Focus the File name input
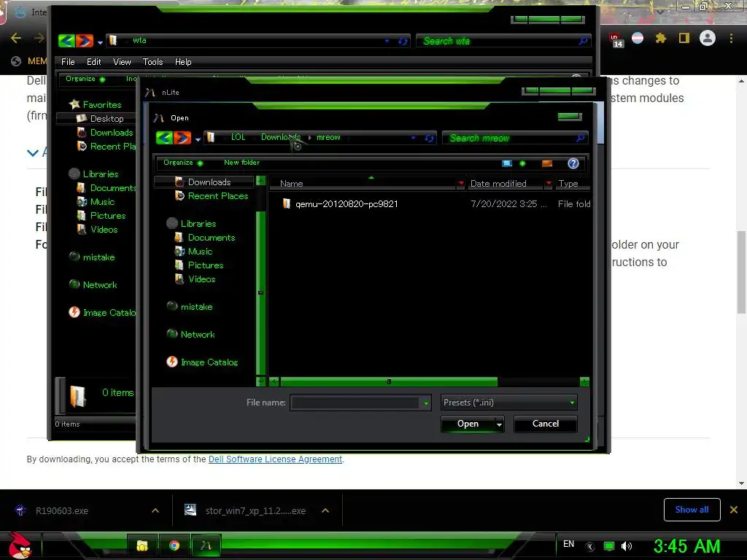The height and width of the screenshot is (560, 747). 355,402
